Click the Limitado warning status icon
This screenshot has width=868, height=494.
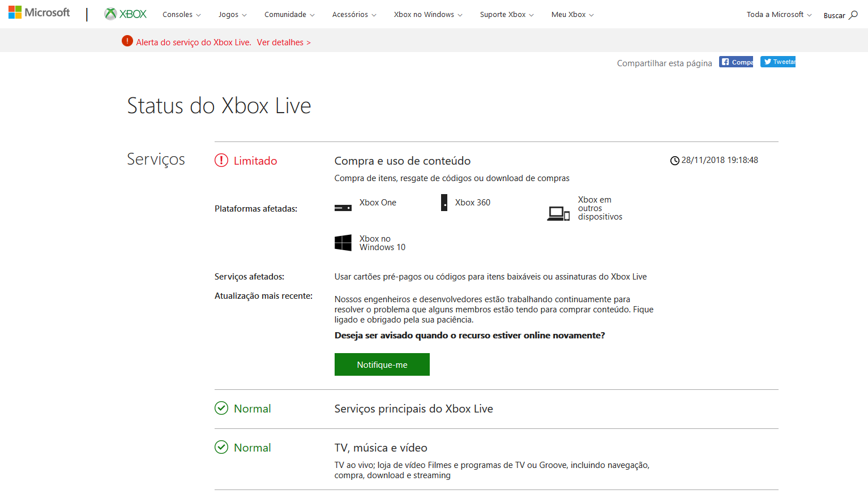point(221,161)
